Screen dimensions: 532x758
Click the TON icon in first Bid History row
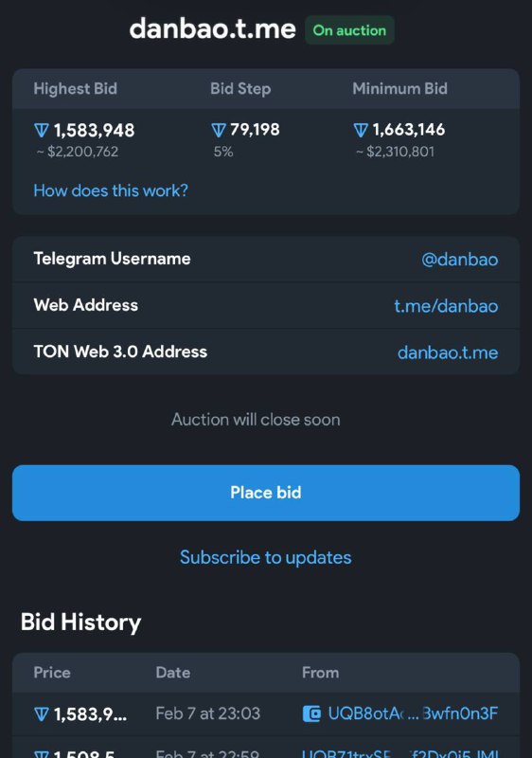click(x=42, y=714)
